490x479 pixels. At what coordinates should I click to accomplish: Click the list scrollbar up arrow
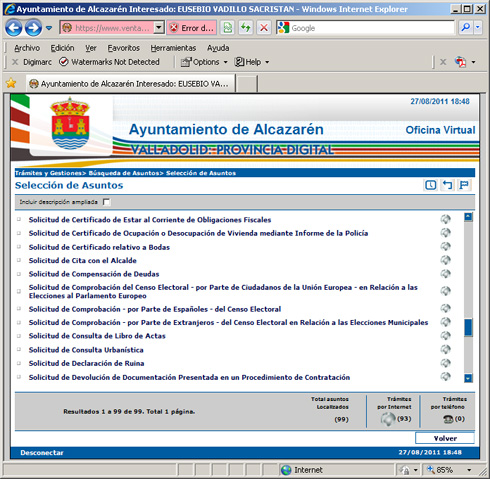pyautogui.click(x=468, y=217)
